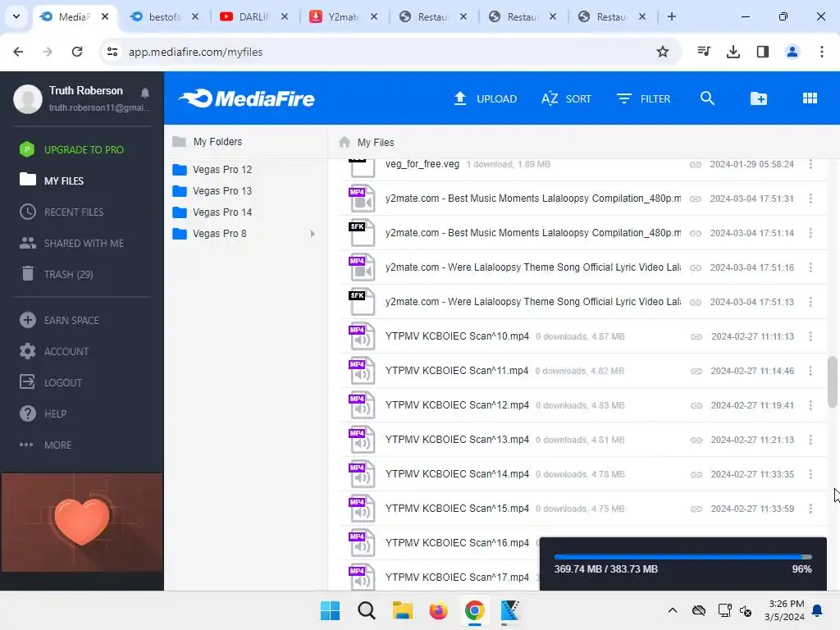Image resolution: width=840 pixels, height=630 pixels.
Task: Go back to previous page
Action: 18,52
